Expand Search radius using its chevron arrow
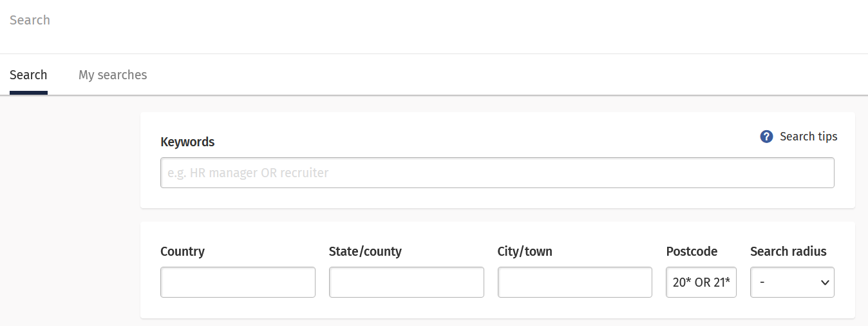The height and width of the screenshot is (326, 868). click(825, 283)
